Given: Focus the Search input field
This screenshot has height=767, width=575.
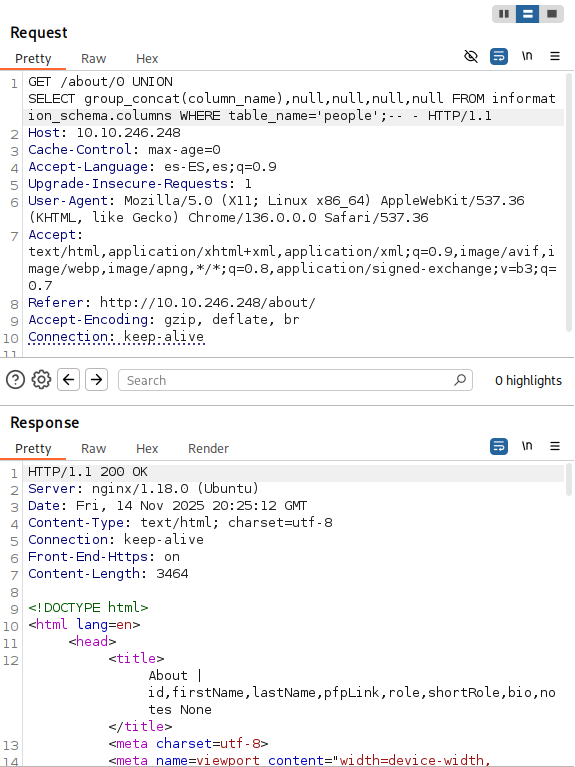Looking at the screenshot, I should [296, 380].
